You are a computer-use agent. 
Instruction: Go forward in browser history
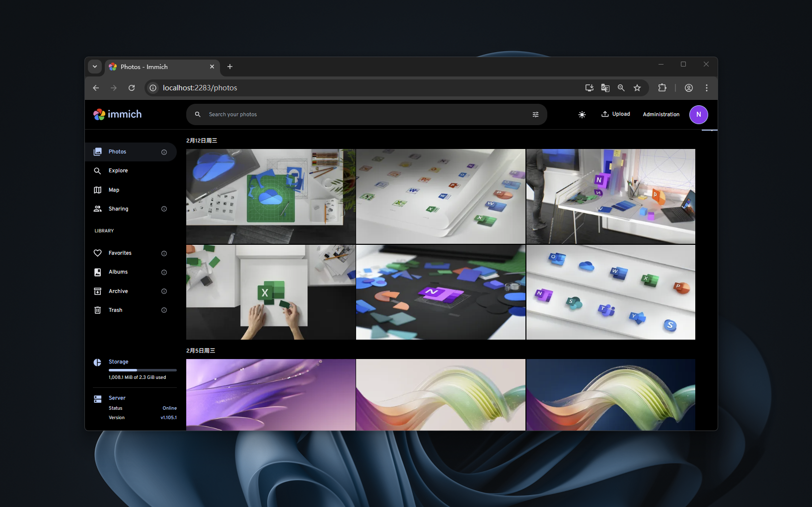click(x=114, y=88)
